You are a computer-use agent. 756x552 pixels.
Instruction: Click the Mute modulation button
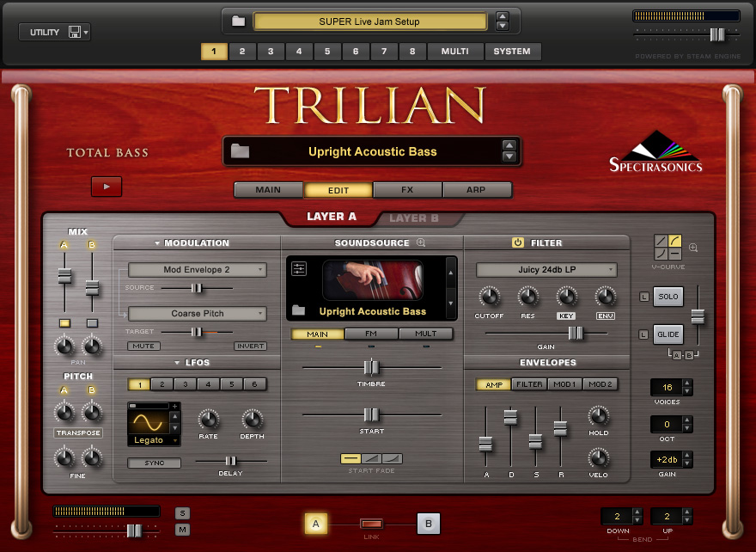143,346
